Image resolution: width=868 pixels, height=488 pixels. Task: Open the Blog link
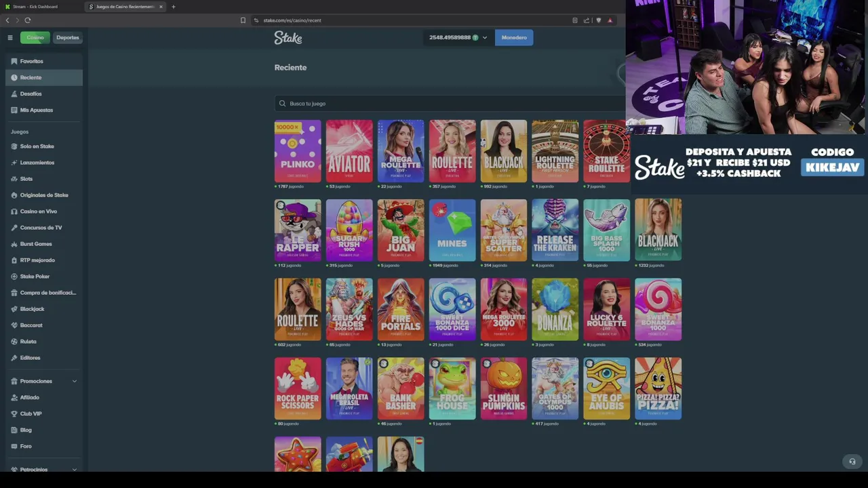44,430
